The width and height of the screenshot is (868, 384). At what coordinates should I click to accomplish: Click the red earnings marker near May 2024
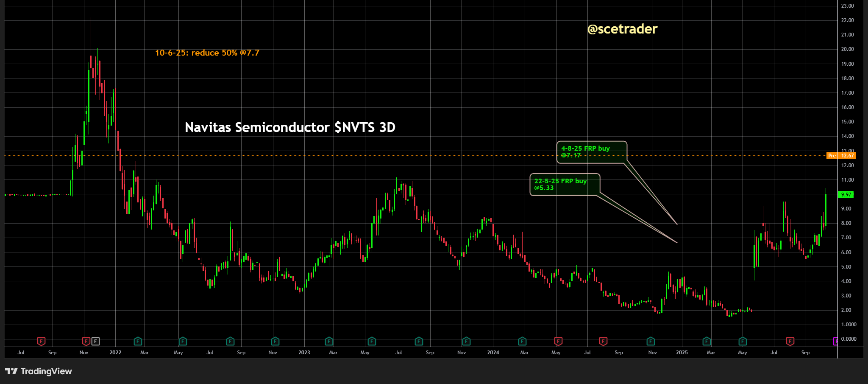pos(558,341)
